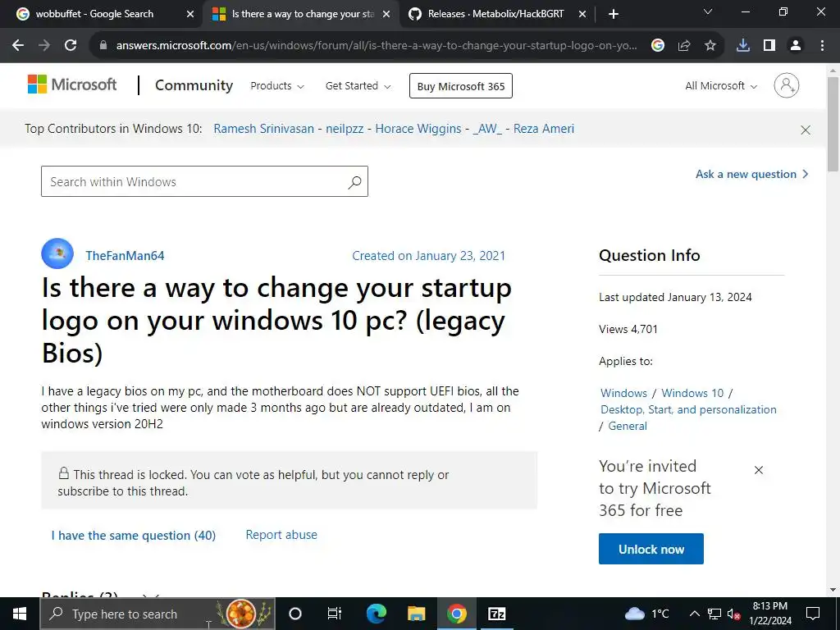Viewport: 840px width, 630px height.
Task: Expand the Get Started dropdown
Action: (x=358, y=86)
